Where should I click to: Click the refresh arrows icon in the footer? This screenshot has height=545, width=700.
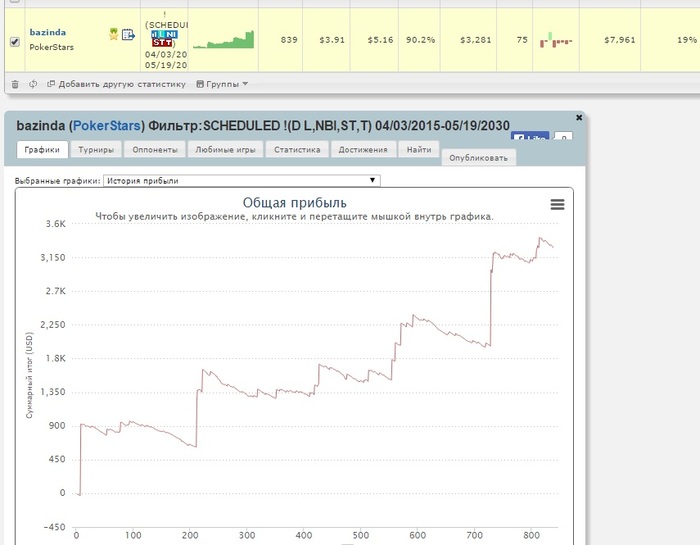click(x=33, y=84)
